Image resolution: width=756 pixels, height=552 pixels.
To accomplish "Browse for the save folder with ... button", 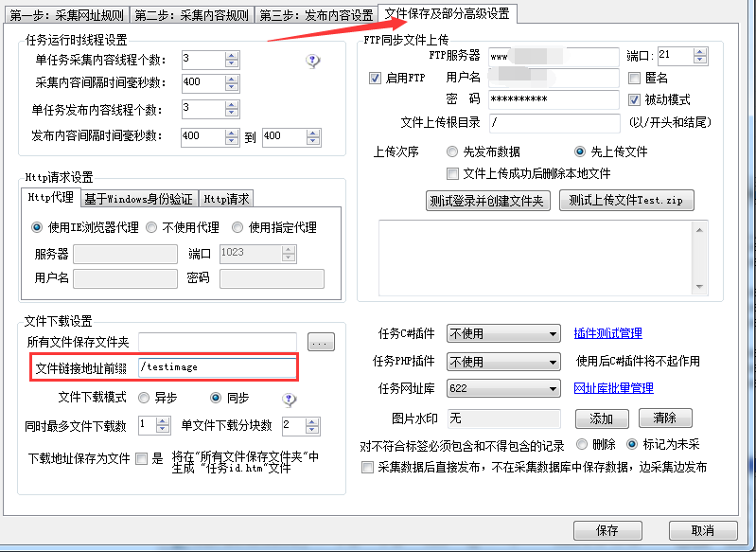I will tap(321, 342).
